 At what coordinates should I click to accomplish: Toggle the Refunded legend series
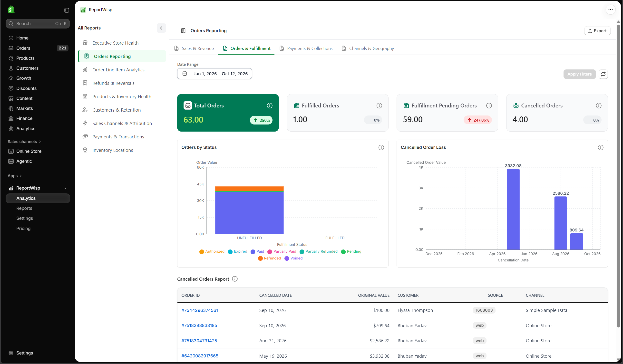270,258
